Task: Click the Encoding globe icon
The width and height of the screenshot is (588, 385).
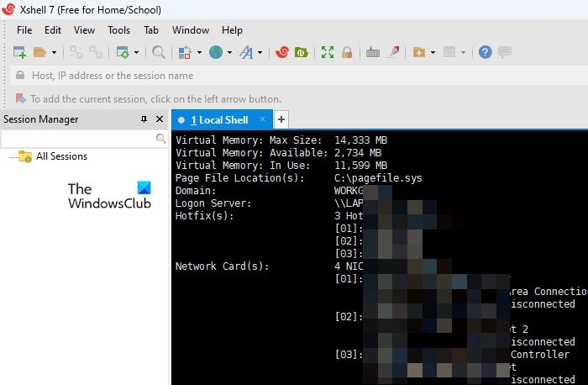Action: coord(216,52)
